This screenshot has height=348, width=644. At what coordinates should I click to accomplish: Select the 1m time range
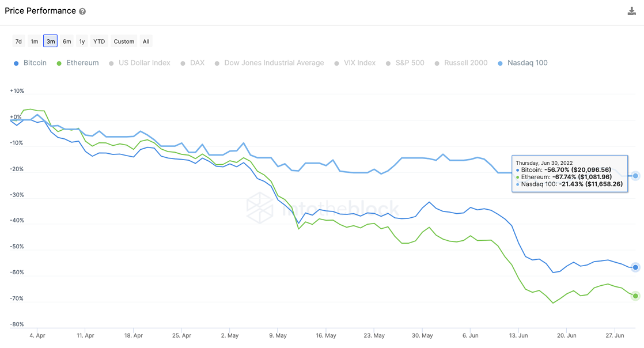(x=35, y=41)
